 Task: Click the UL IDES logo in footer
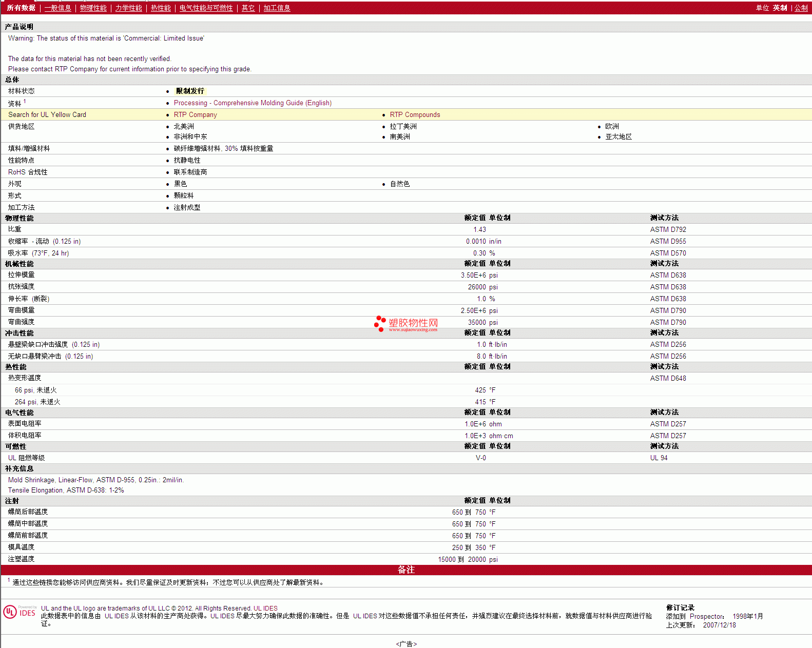coord(20,612)
